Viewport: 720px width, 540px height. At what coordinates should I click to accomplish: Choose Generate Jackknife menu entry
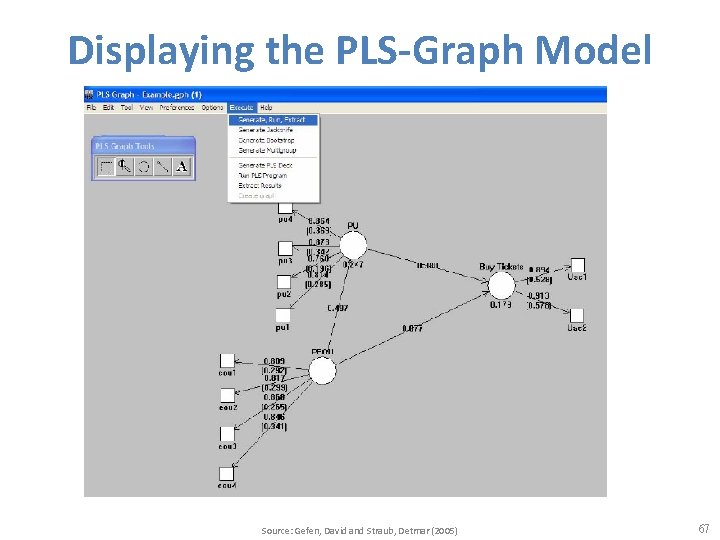[274, 130]
